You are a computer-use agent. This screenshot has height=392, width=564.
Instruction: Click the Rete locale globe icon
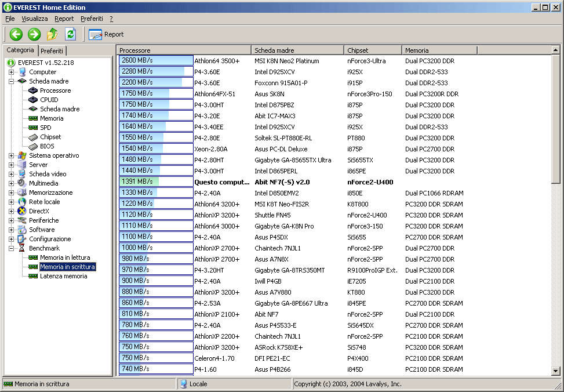[22, 202]
